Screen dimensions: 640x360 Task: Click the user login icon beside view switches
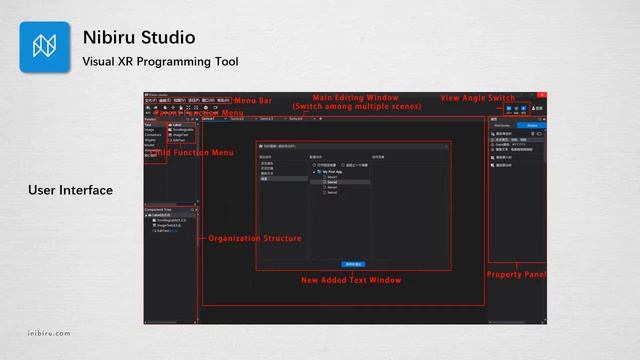click(533, 108)
